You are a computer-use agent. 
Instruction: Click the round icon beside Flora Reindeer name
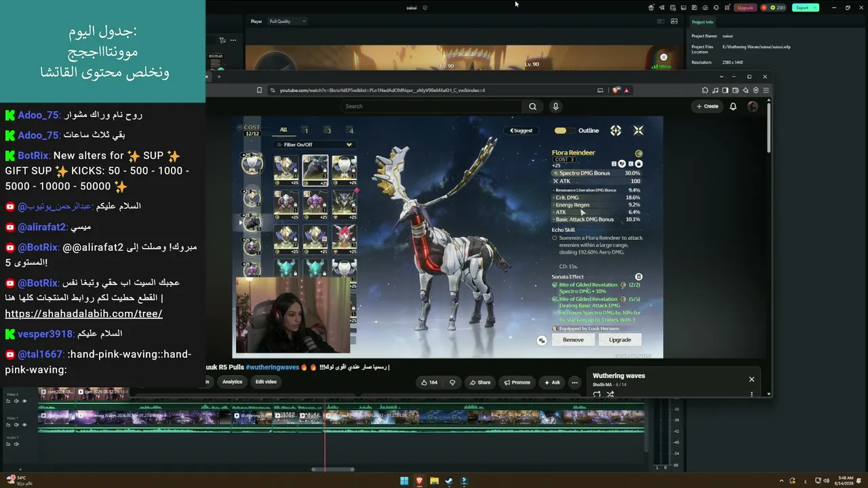click(x=638, y=154)
